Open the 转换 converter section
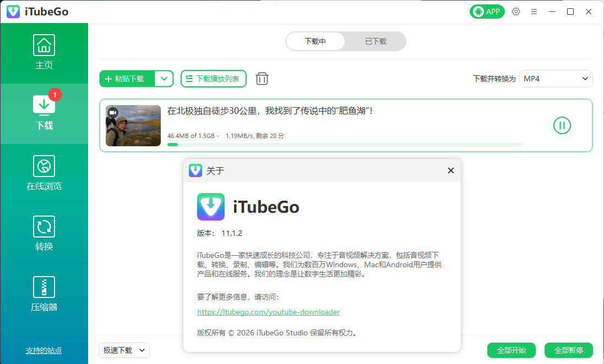The width and height of the screenshot is (604, 364). (44, 234)
